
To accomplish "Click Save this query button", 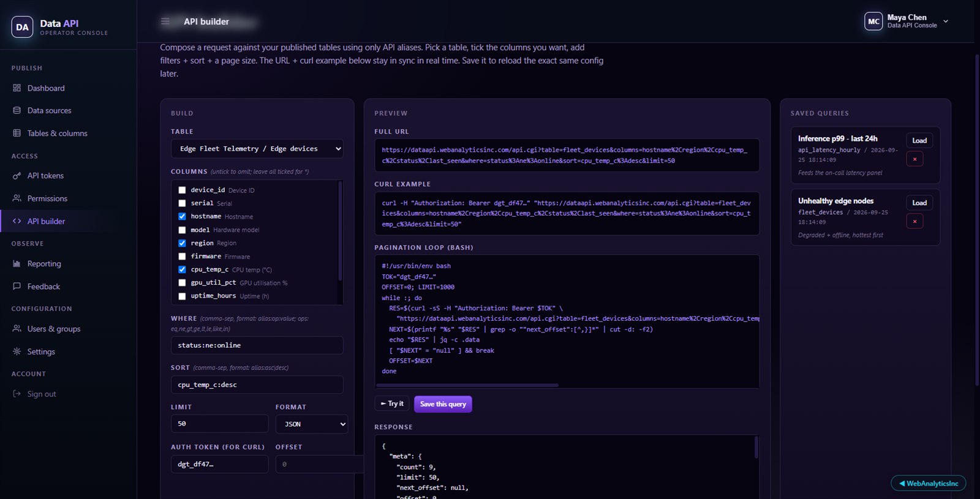I will click(x=443, y=404).
